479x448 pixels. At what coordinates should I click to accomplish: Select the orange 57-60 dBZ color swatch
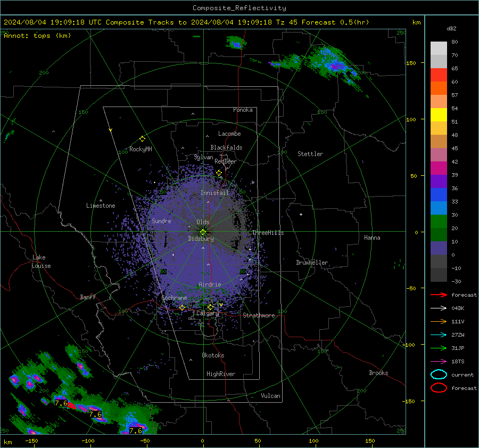coord(439,88)
